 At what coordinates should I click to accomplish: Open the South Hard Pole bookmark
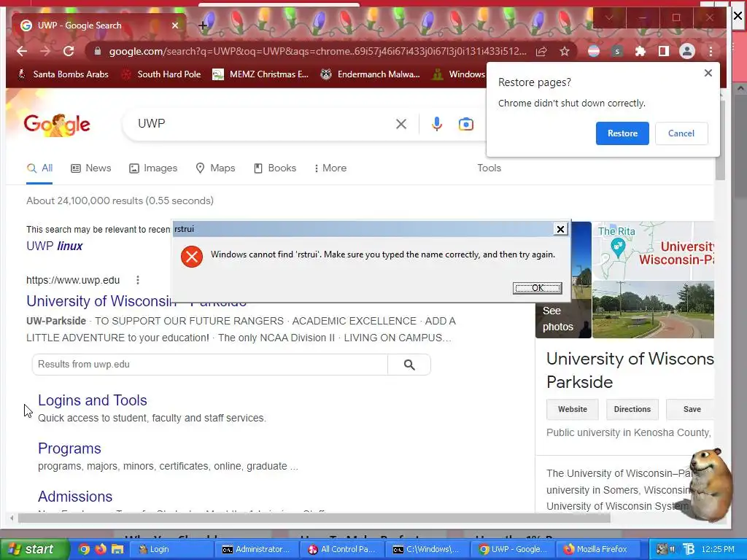click(x=161, y=74)
